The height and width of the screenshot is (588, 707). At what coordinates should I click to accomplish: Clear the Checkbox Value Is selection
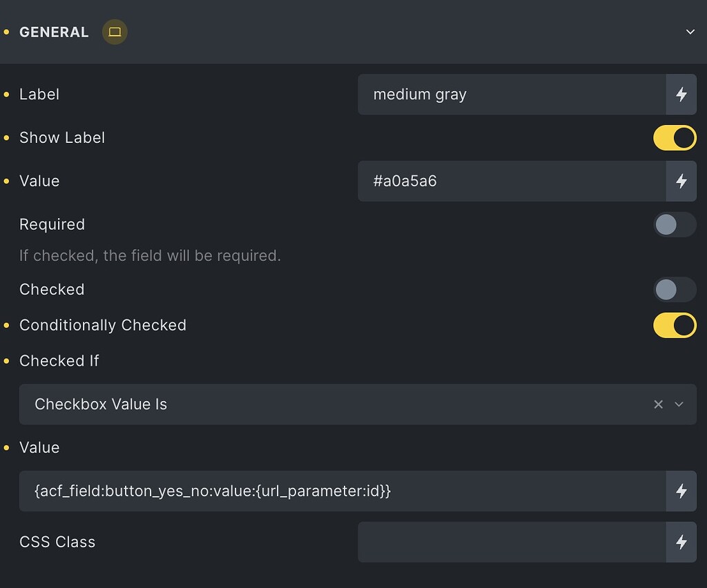click(658, 404)
